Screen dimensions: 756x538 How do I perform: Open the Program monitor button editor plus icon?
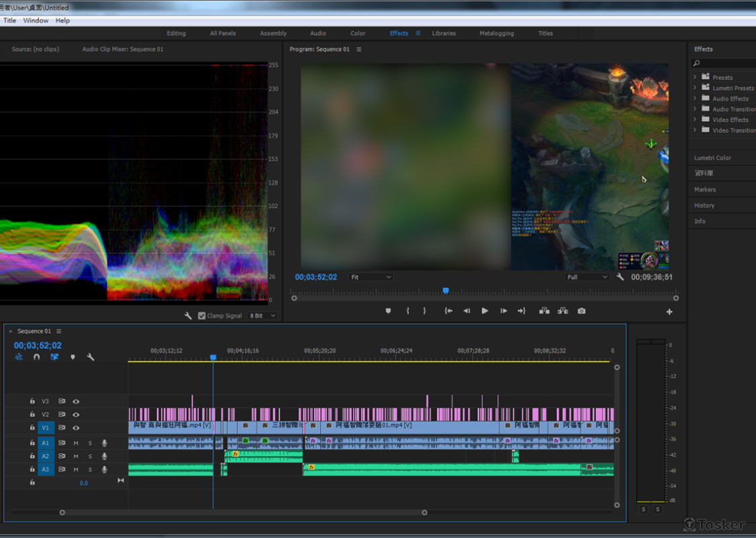point(669,311)
